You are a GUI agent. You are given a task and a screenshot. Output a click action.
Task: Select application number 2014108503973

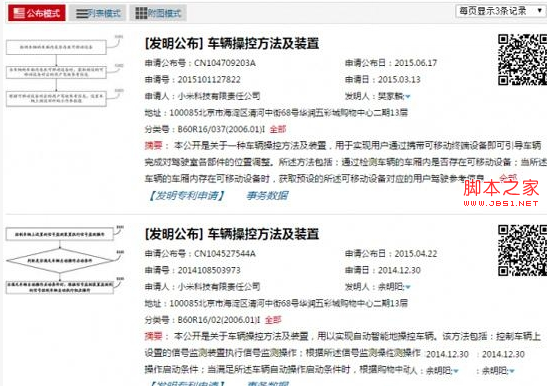[209, 270]
